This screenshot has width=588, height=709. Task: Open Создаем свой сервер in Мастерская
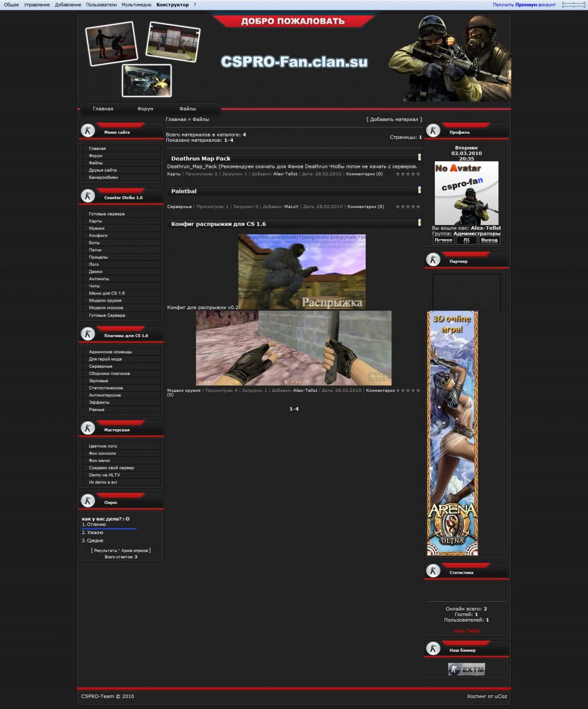point(112,468)
